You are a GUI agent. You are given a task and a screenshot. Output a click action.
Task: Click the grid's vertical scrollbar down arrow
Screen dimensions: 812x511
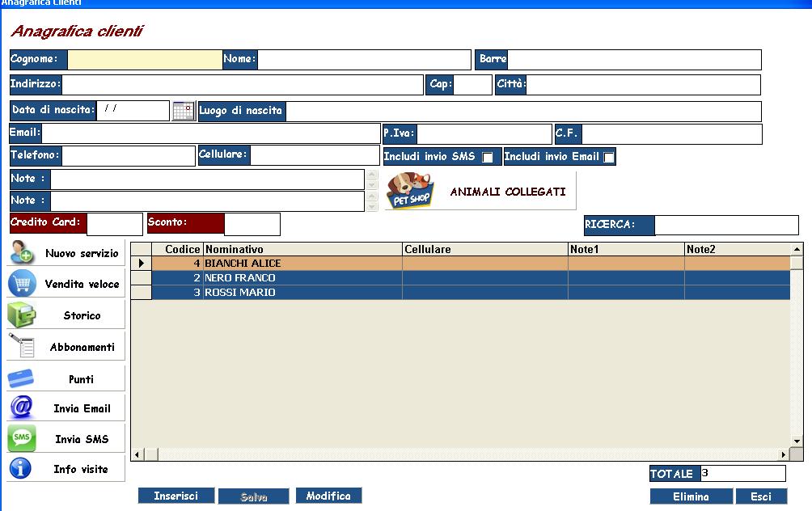797,441
